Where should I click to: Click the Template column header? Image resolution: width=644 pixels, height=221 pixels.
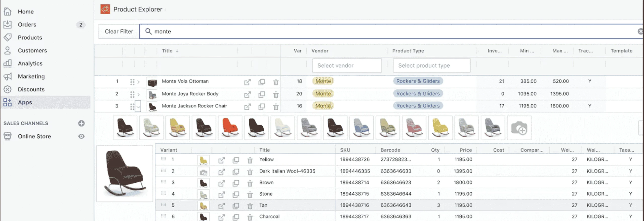(x=621, y=51)
